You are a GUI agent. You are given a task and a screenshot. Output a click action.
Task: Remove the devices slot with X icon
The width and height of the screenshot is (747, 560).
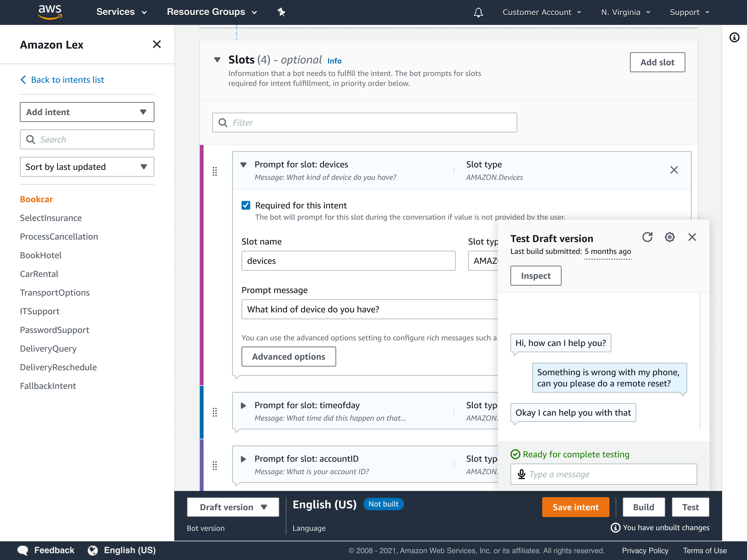tap(674, 170)
